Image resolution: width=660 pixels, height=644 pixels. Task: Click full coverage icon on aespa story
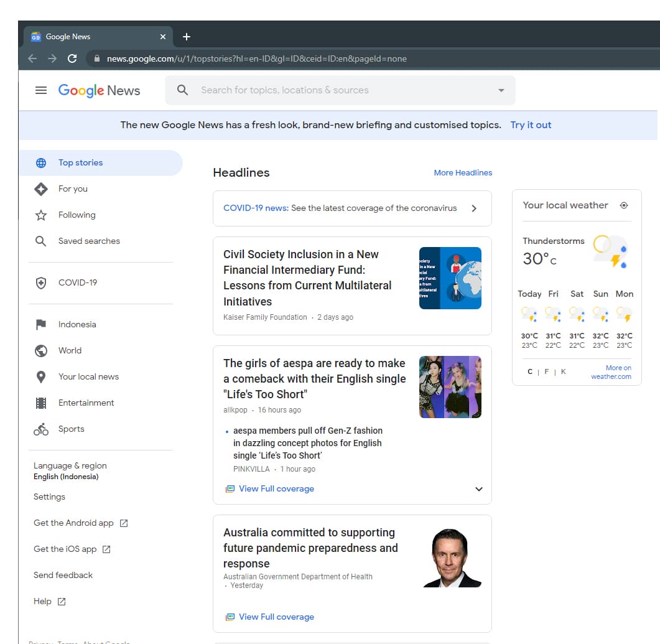click(x=230, y=488)
